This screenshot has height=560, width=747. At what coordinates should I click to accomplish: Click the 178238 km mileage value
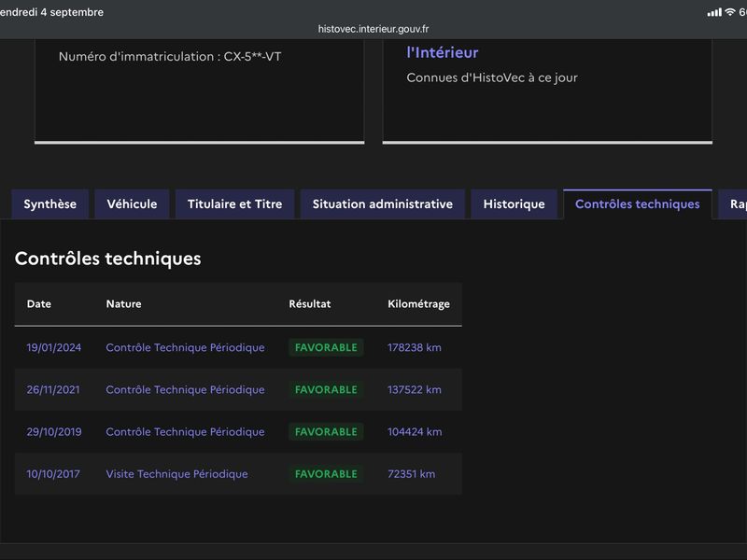click(x=415, y=347)
